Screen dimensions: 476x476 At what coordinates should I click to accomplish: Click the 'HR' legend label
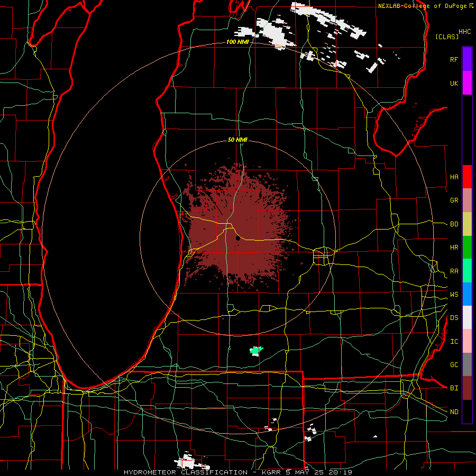click(454, 248)
